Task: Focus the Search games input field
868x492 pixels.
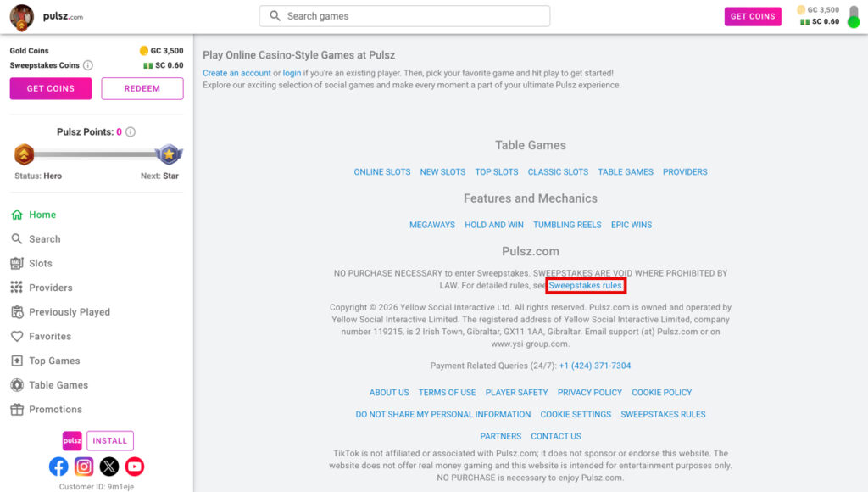Action: click(x=404, y=16)
